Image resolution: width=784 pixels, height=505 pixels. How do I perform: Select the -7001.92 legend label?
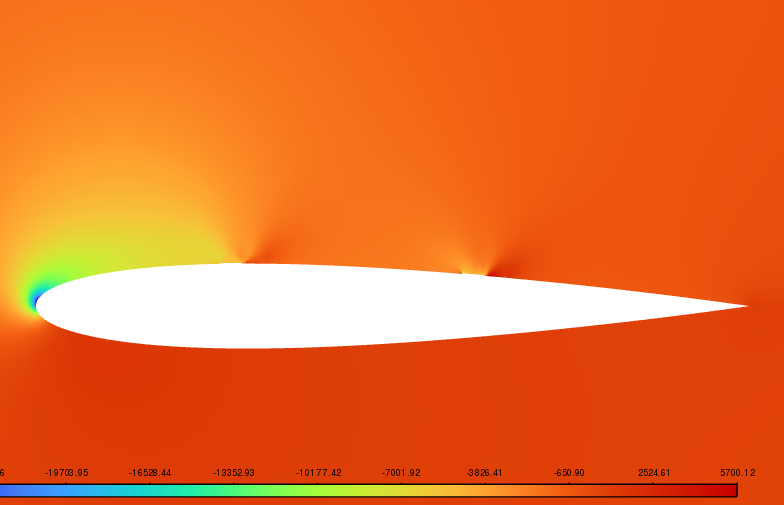coord(402,472)
